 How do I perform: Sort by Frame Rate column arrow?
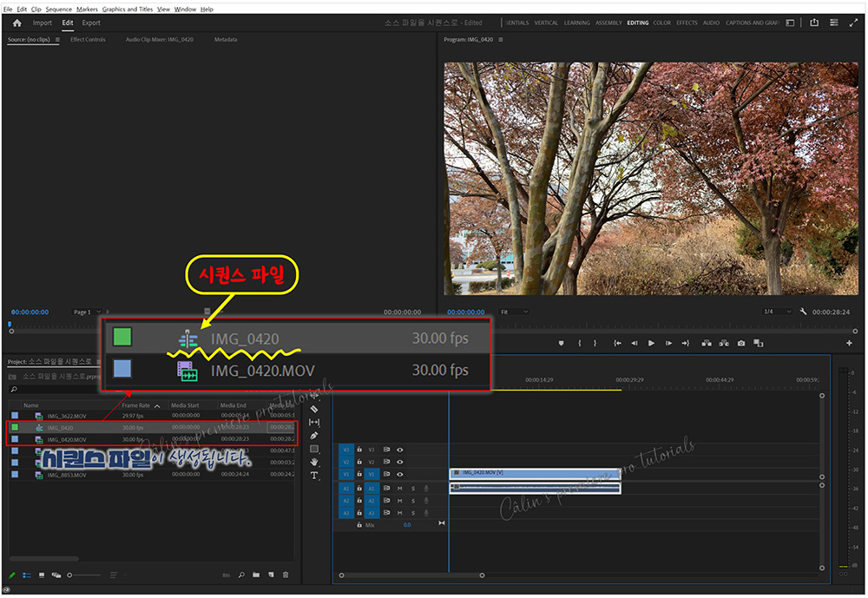(157, 406)
